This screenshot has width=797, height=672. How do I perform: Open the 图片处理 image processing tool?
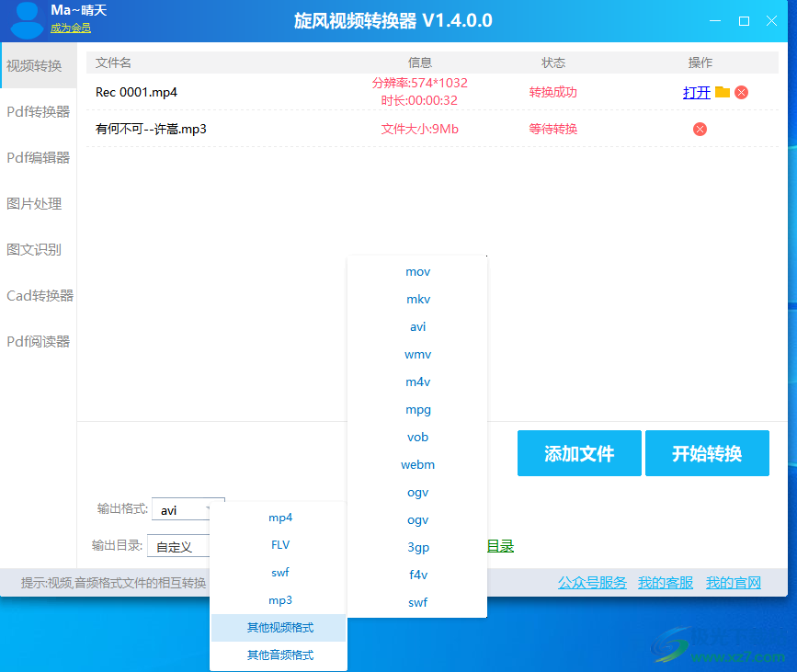(x=37, y=203)
